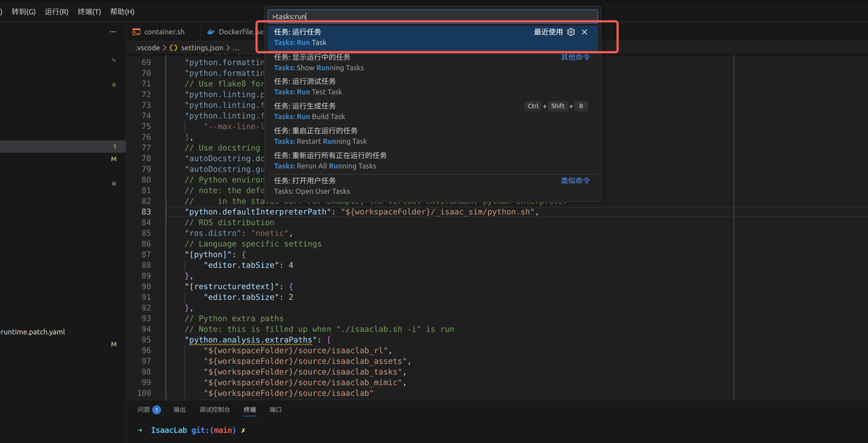Open the 端口 panel tab
868x443 pixels.
[275, 410]
